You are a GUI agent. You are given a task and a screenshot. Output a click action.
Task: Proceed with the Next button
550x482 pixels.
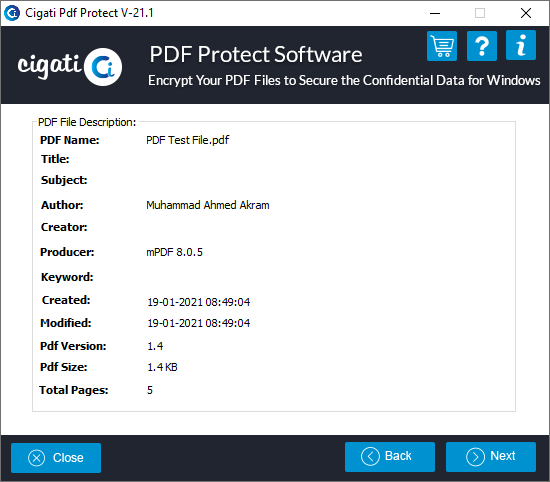pyautogui.click(x=491, y=457)
